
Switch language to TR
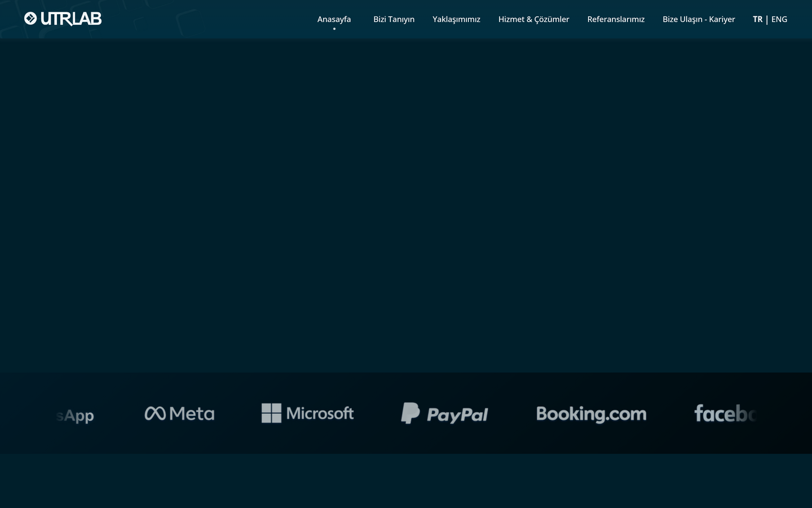(757, 19)
